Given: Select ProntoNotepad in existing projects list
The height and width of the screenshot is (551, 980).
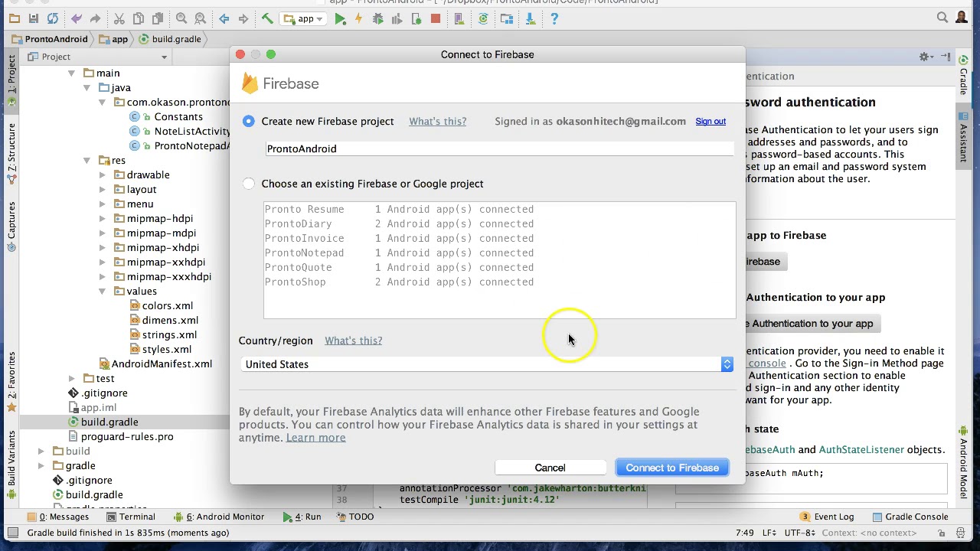Looking at the screenshot, I should [x=499, y=253].
